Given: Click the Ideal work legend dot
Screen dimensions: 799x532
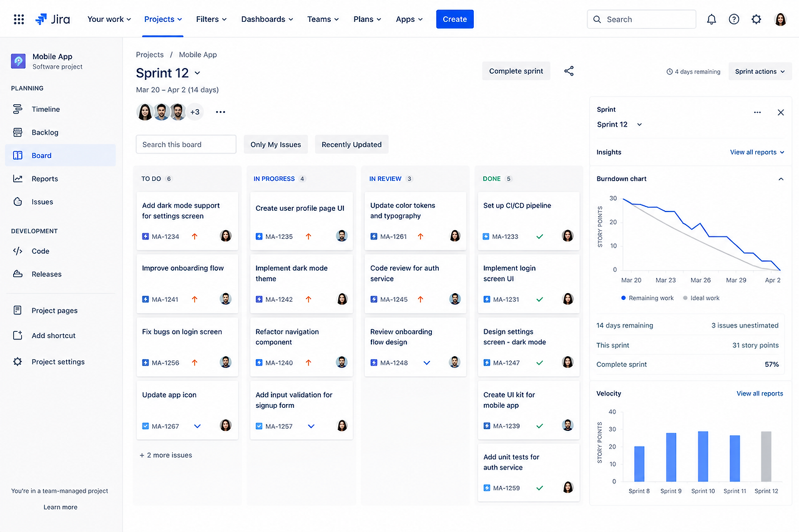Looking at the screenshot, I should tap(685, 298).
